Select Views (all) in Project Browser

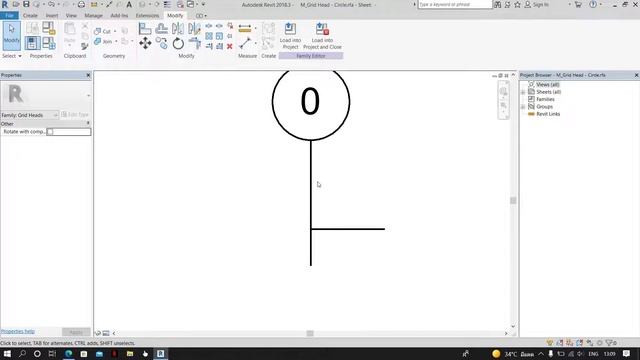pos(548,85)
